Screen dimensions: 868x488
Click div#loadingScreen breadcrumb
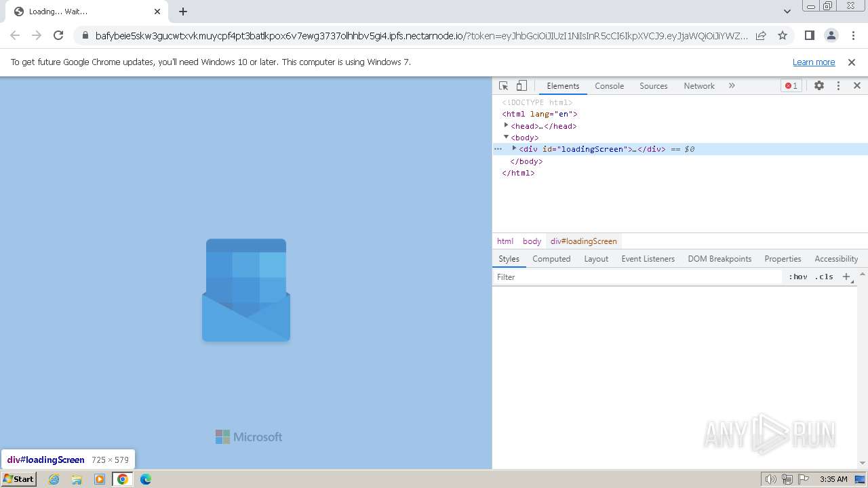point(584,241)
